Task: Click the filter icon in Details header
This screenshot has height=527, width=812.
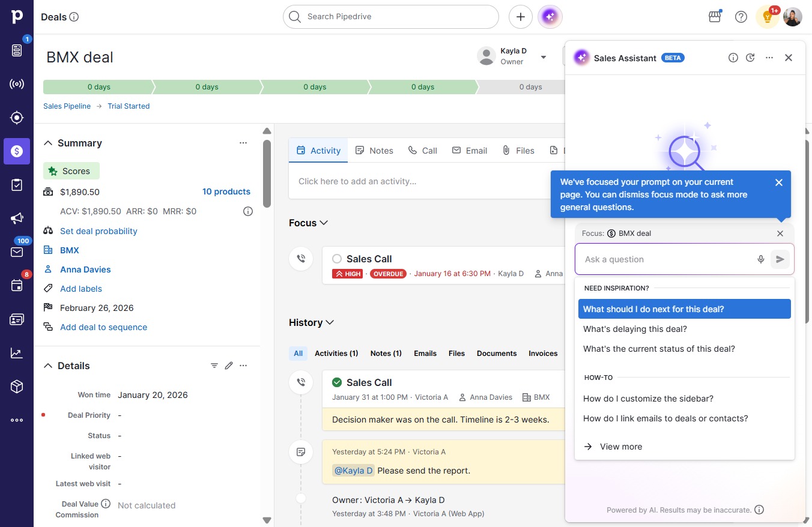Action: coord(214,366)
